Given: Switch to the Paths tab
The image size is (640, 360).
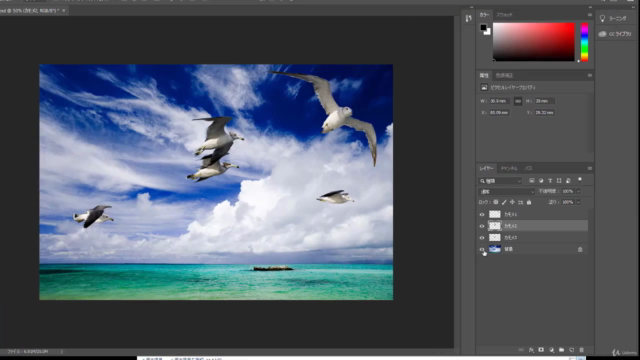Looking at the screenshot, I should (x=529, y=168).
